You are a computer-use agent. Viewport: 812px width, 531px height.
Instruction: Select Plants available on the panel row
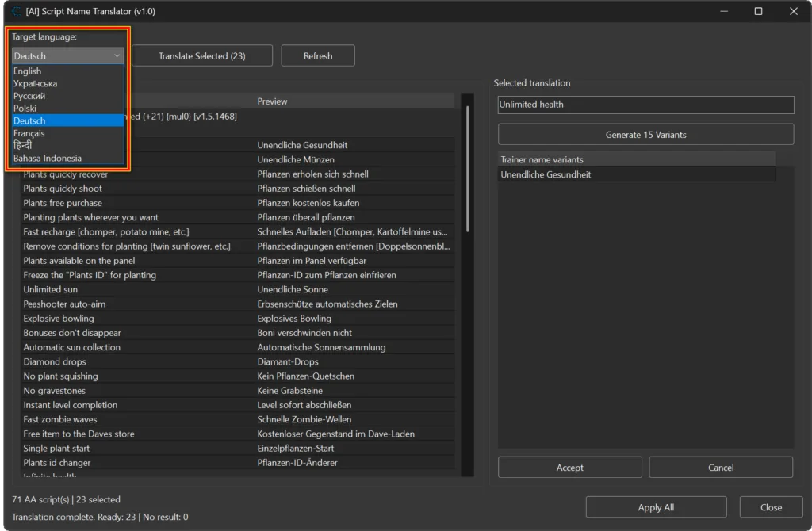coord(238,261)
